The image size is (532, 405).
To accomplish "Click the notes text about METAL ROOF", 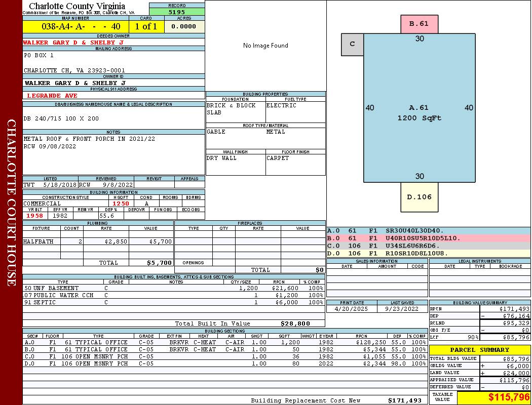I will tap(89, 139).
